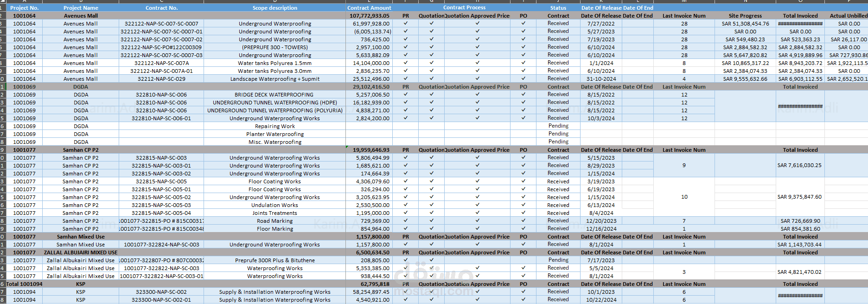Image resolution: width=868 pixels, height=304 pixels.
Task: Select 'Landscape Waterproofing + Supmit' cell
Action: (275, 79)
